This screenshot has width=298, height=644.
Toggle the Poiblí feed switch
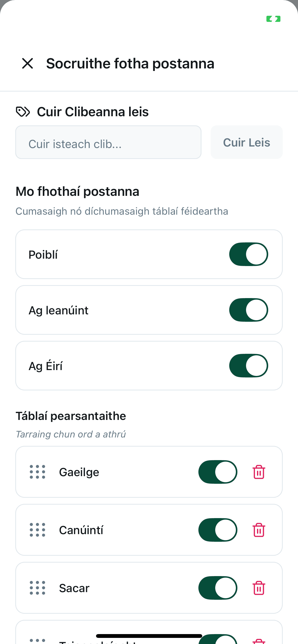(249, 254)
